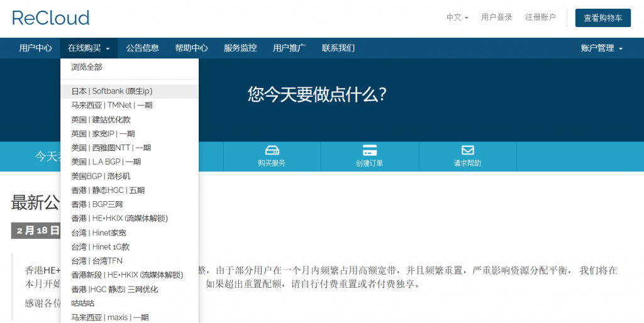Choose 英国 | 家宽IP | 一期 item
Viewport: 644px width, 323px height.
[x=130, y=133]
